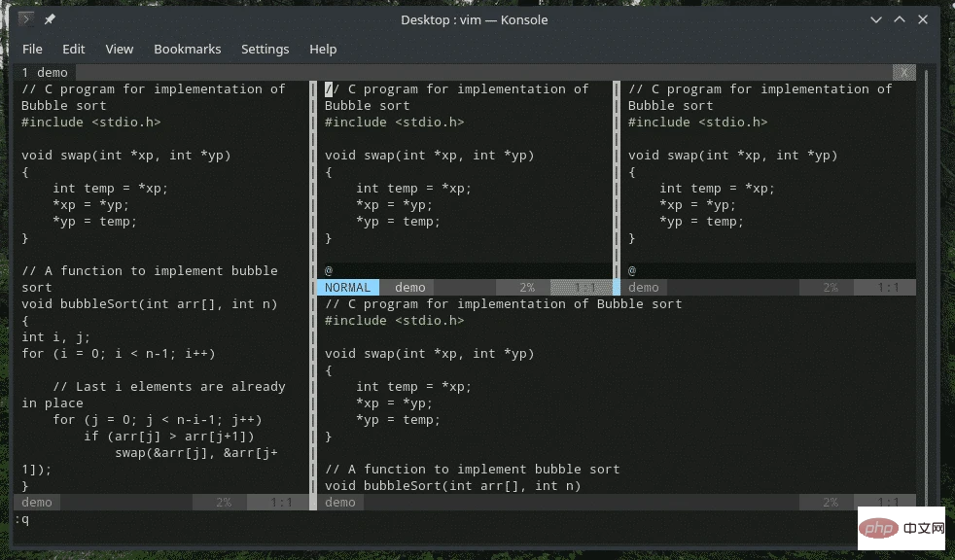The image size is (955, 560).
Task: Maximize the Konsole window
Action: [x=900, y=19]
